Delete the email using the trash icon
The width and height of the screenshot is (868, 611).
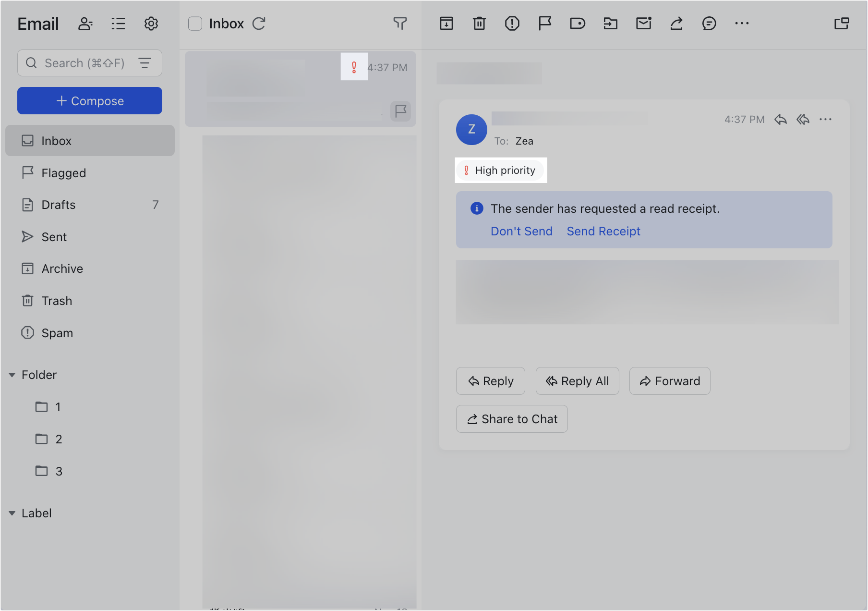click(x=479, y=23)
